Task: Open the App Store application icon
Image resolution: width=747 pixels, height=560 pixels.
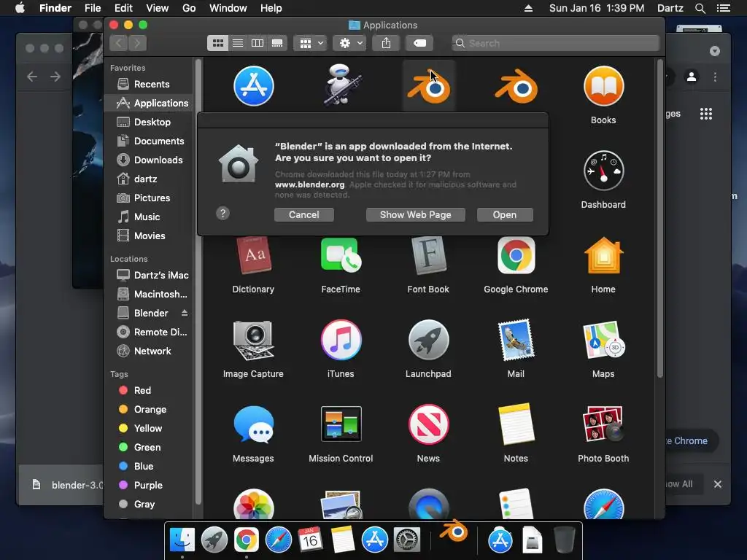Action: 253,86
